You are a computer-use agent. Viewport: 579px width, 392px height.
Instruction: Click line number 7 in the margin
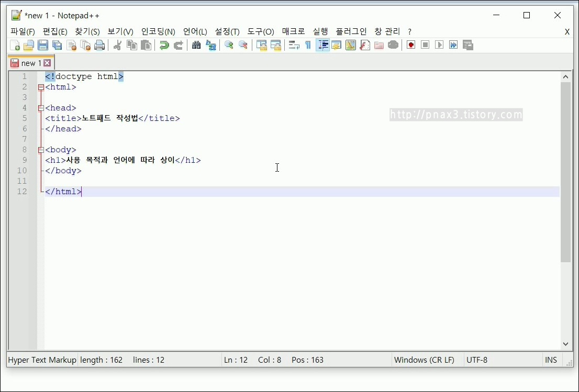point(25,139)
